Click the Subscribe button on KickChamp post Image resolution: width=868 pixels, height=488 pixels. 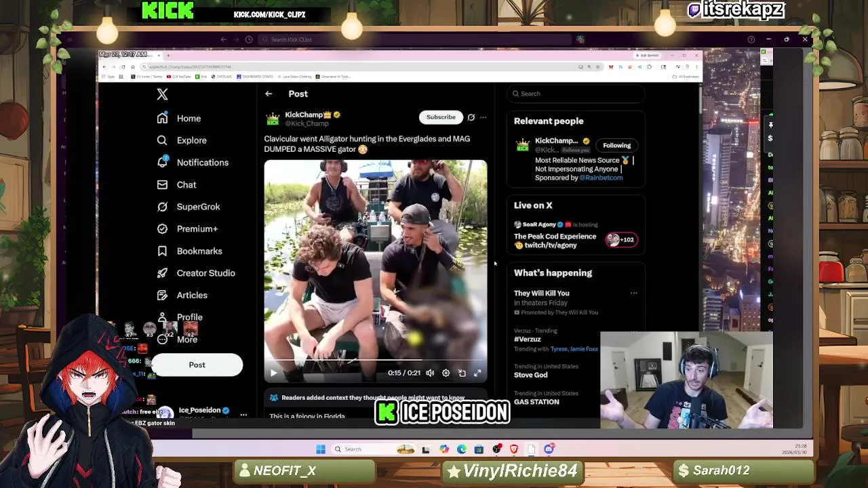[x=441, y=117]
